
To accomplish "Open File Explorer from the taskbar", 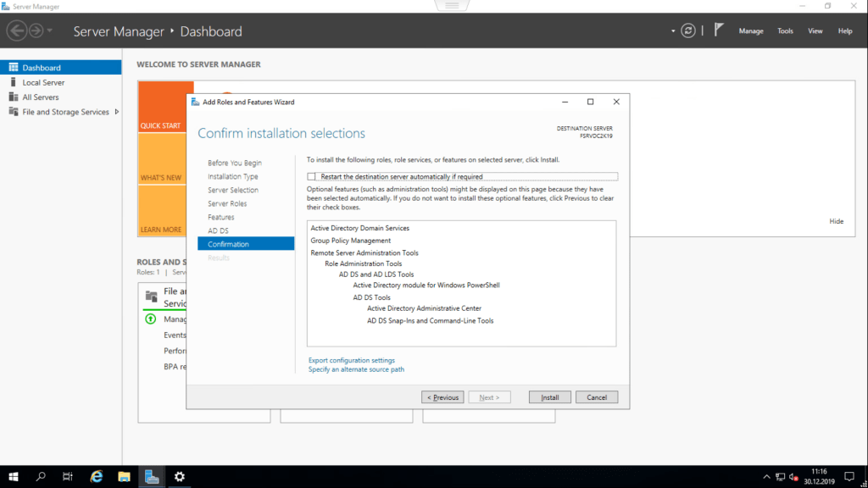I will [x=124, y=477].
